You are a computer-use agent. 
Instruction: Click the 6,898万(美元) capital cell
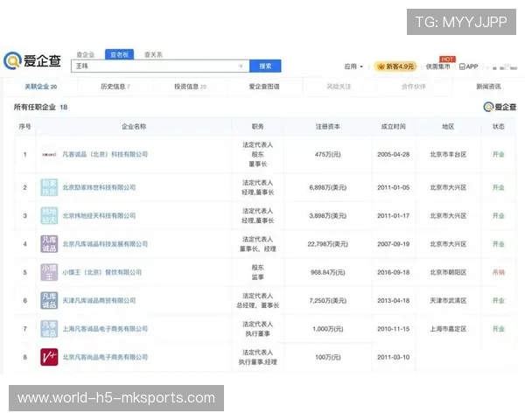(328, 187)
